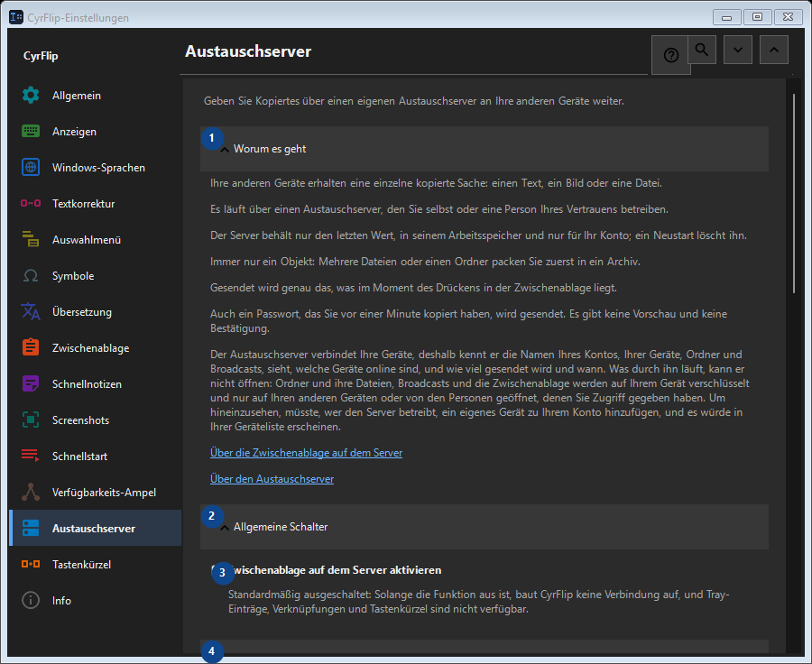
Task: Select the clipboard icon for Zwischenablage
Action: pyautogui.click(x=31, y=347)
